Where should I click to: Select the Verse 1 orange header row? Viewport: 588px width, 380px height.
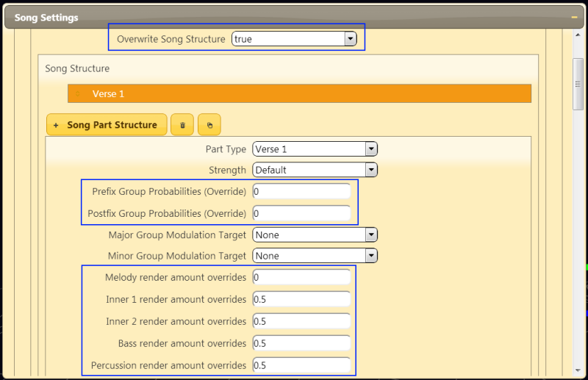(x=299, y=93)
